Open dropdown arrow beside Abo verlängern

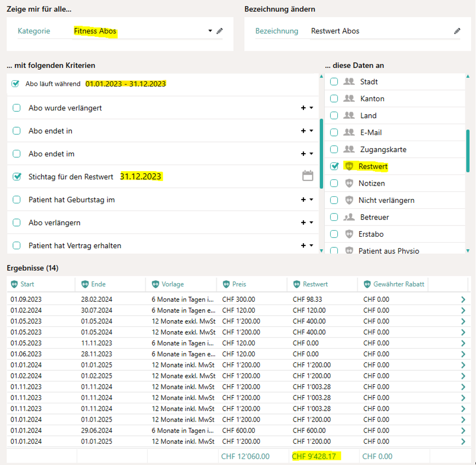click(x=311, y=223)
